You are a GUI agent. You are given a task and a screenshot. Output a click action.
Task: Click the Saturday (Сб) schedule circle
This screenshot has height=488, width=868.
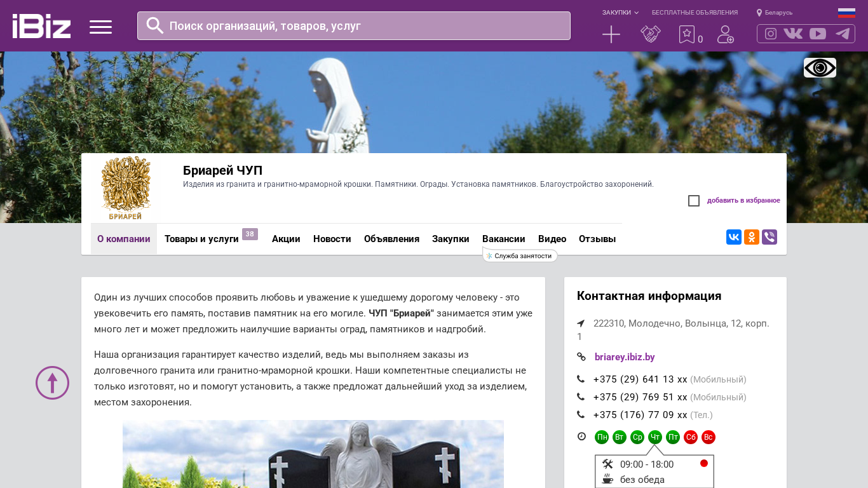691,437
